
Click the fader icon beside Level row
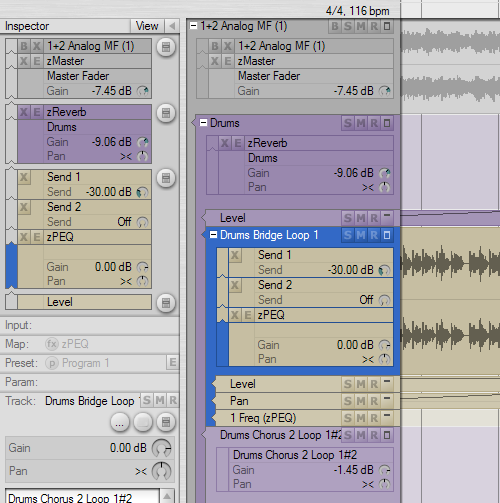[166, 303]
